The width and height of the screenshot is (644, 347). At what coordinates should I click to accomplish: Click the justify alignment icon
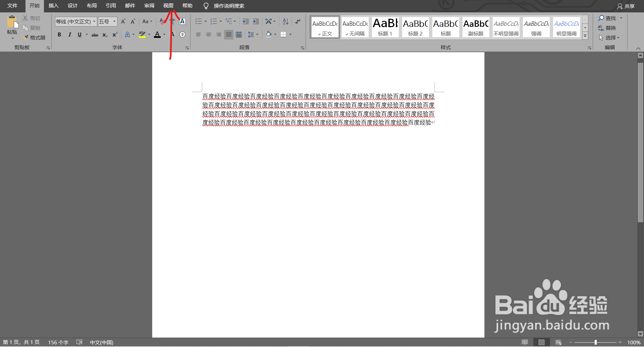[229, 34]
